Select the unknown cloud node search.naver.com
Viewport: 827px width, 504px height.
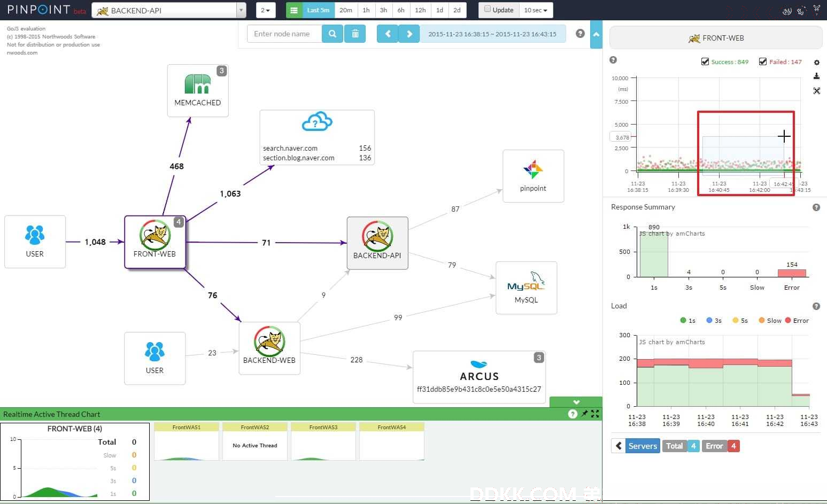pyautogui.click(x=317, y=137)
